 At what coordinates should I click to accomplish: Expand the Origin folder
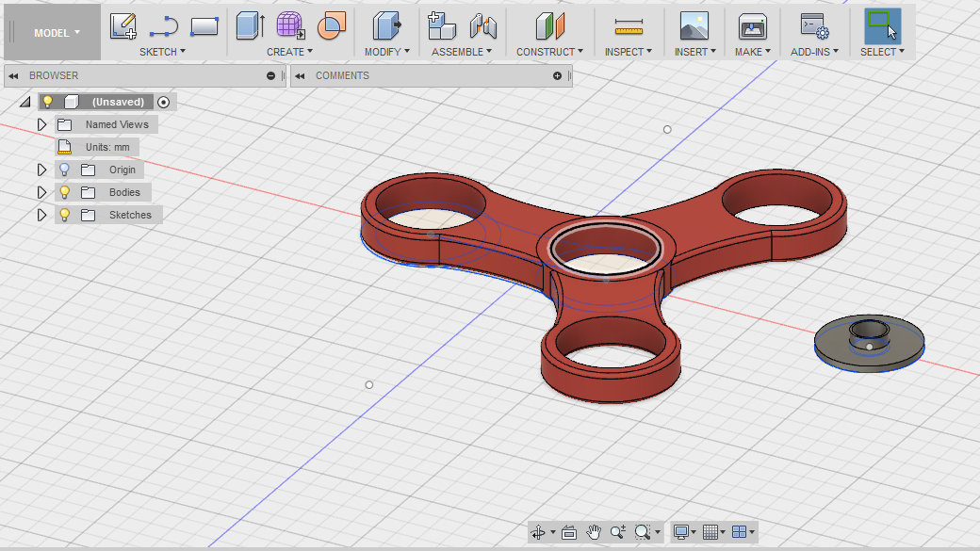tap(41, 170)
